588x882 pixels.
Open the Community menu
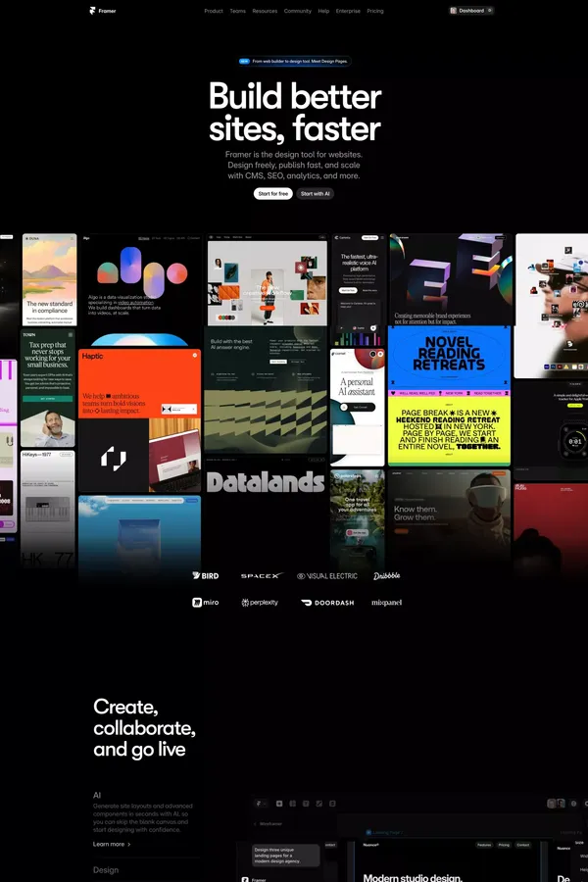click(x=297, y=11)
